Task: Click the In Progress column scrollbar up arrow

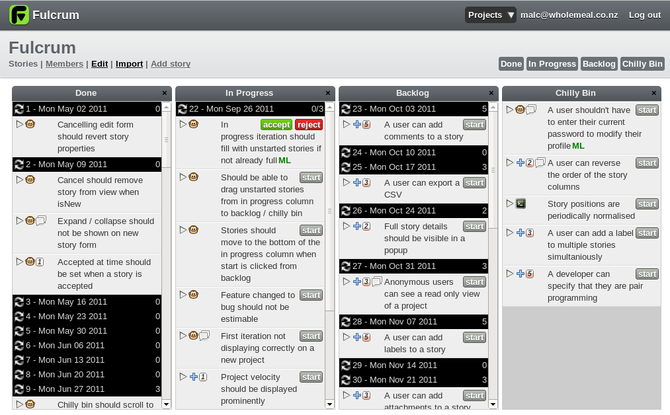Action: pos(329,108)
